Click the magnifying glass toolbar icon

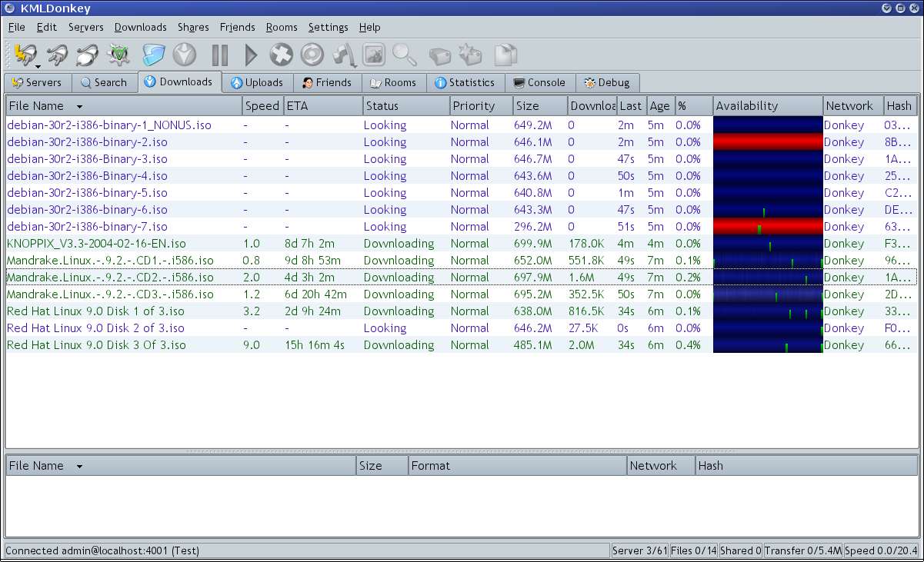pos(405,55)
